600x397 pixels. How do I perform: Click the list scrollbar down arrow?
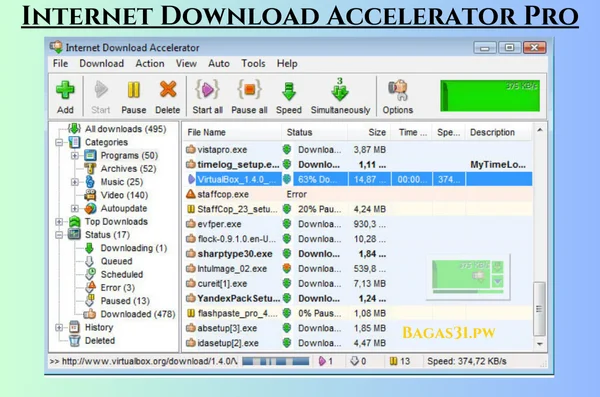tap(540, 344)
